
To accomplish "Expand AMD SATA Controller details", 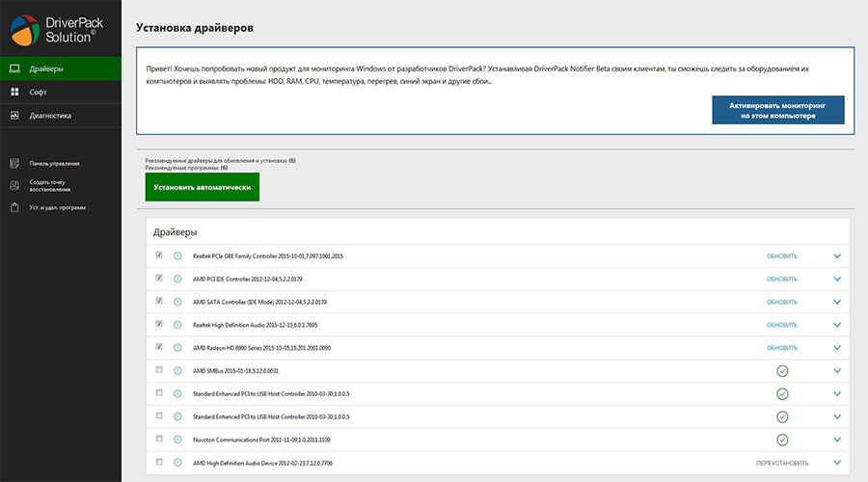I will [837, 302].
